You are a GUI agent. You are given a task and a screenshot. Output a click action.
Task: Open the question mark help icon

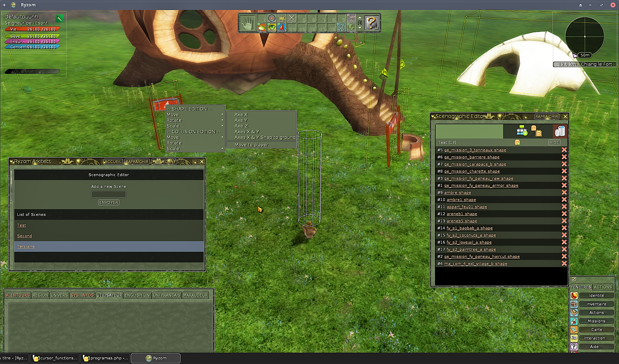(372, 23)
